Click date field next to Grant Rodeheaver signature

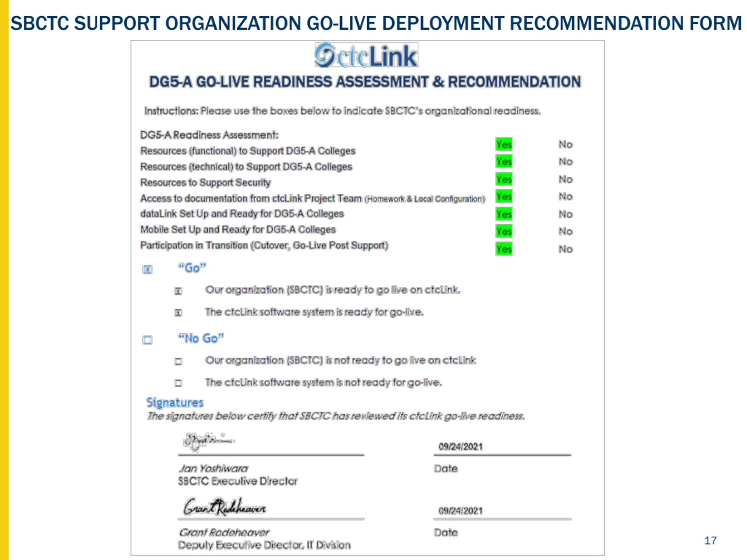(502, 511)
